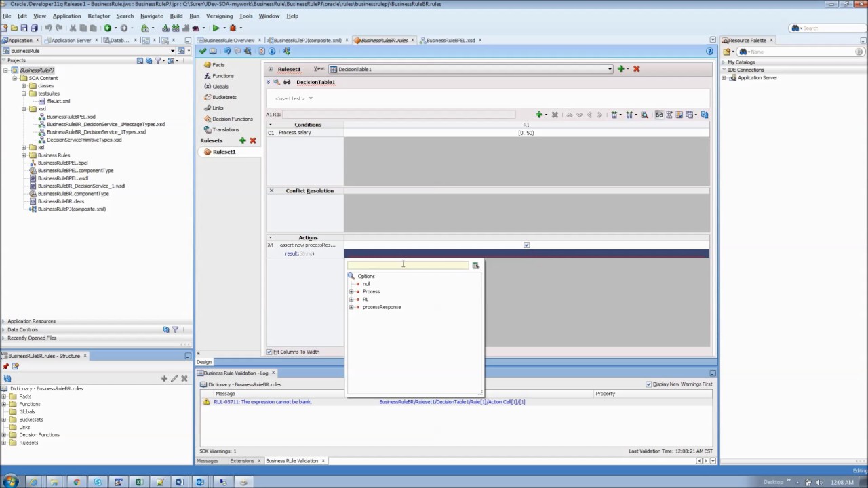Screen dimensions: 868x488
Task: Open the File menu
Action: click(x=7, y=16)
